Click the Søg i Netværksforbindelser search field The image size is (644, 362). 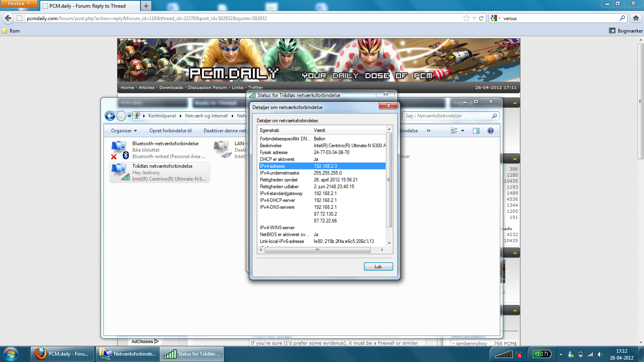pyautogui.click(x=448, y=116)
